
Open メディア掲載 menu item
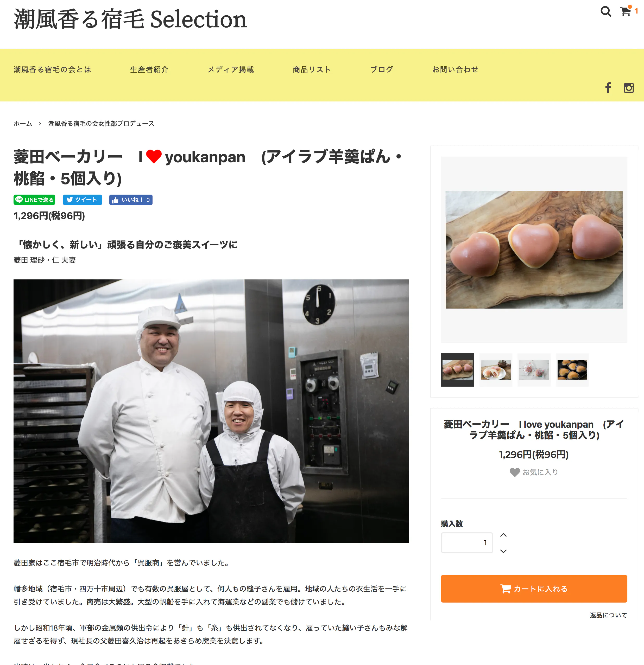click(231, 69)
